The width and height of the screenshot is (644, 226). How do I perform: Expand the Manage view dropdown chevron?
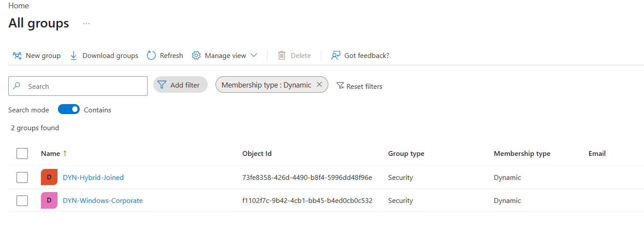[x=254, y=55]
